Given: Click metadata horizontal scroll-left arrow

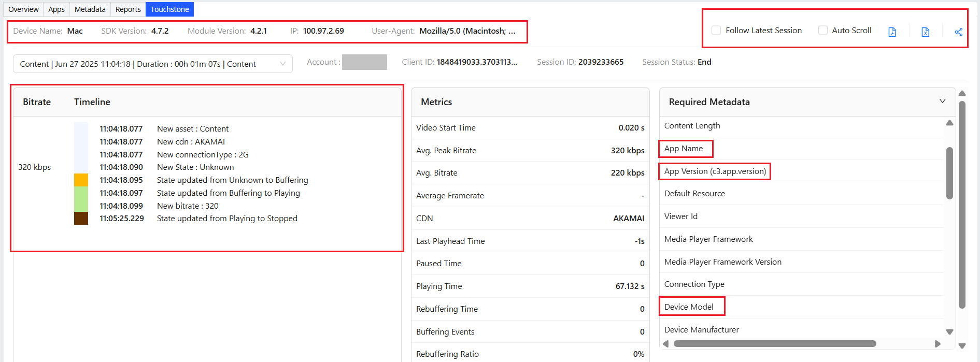Looking at the screenshot, I should click(x=666, y=344).
